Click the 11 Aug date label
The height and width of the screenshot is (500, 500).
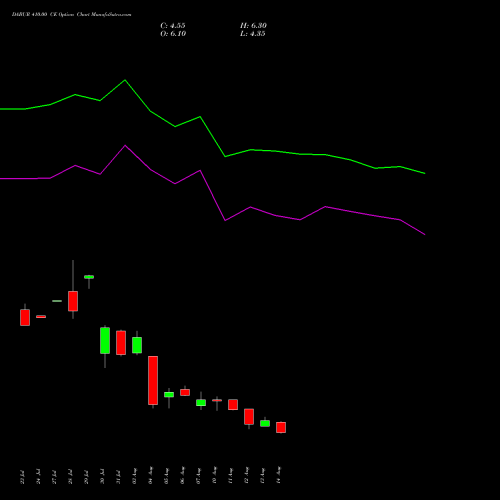pyautogui.click(x=230, y=476)
